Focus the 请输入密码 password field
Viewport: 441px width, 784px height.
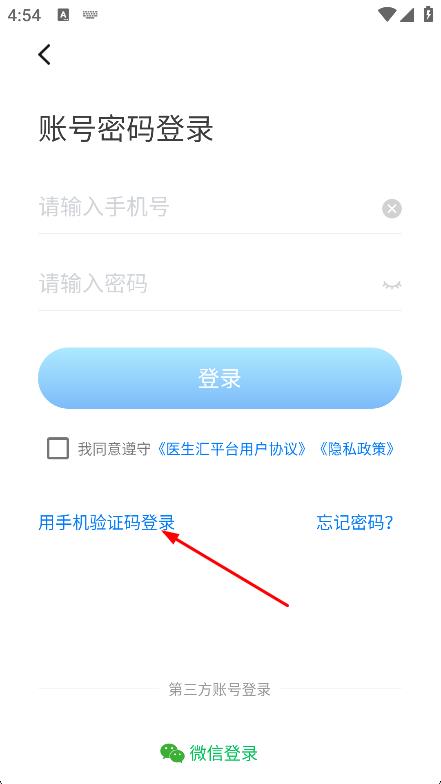[209, 284]
